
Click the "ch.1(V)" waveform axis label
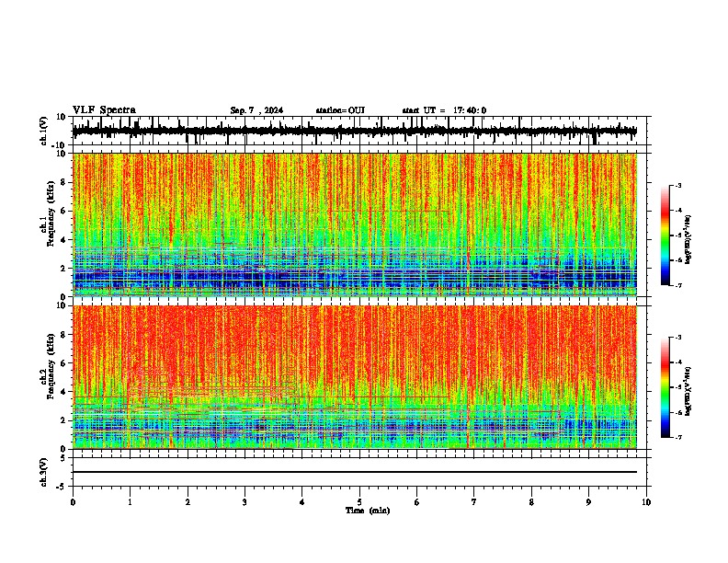point(44,131)
